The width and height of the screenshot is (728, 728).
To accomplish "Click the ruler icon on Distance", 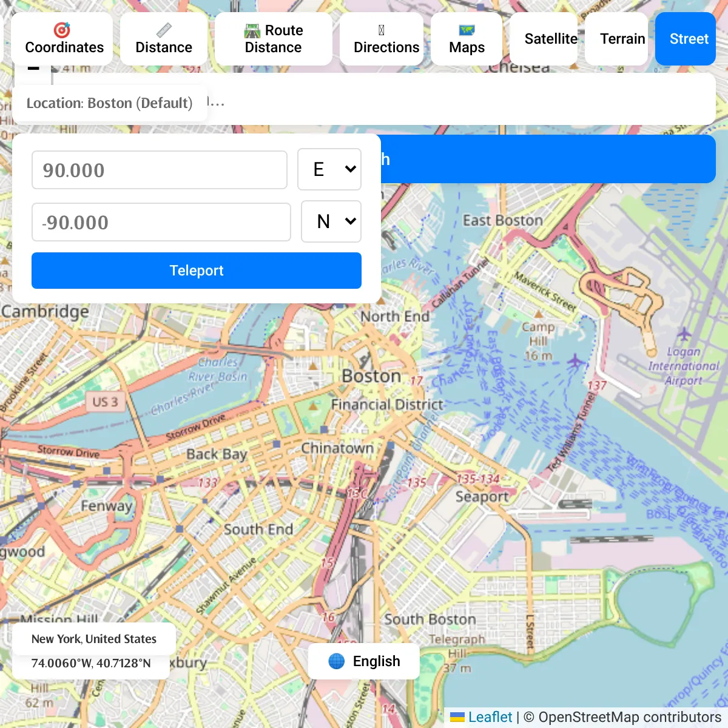I will [164, 30].
